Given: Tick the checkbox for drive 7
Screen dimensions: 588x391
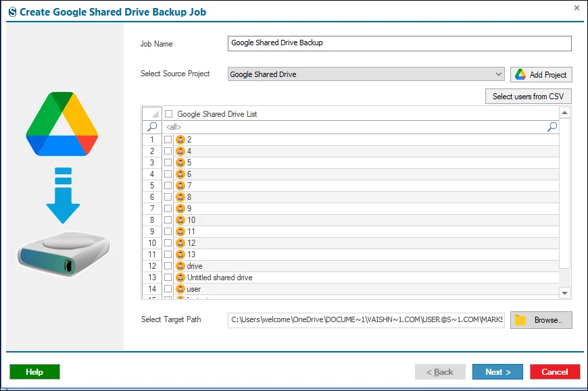Looking at the screenshot, I should (x=168, y=186).
